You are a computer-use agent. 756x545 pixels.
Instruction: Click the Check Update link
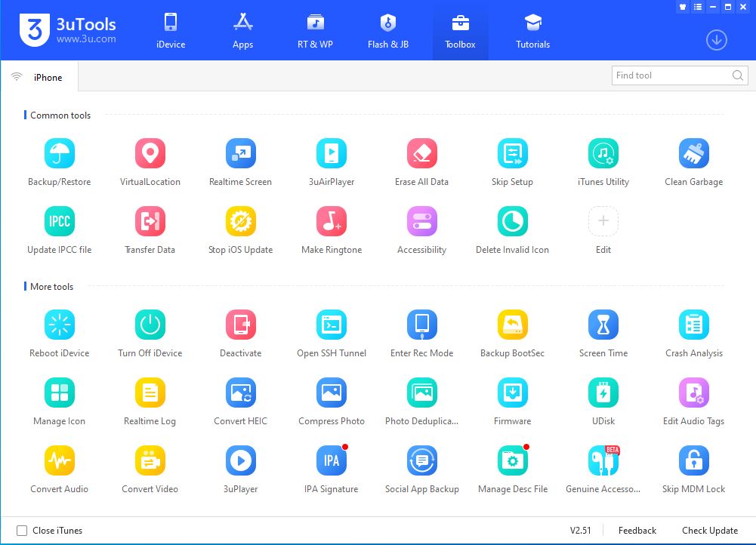coord(709,531)
